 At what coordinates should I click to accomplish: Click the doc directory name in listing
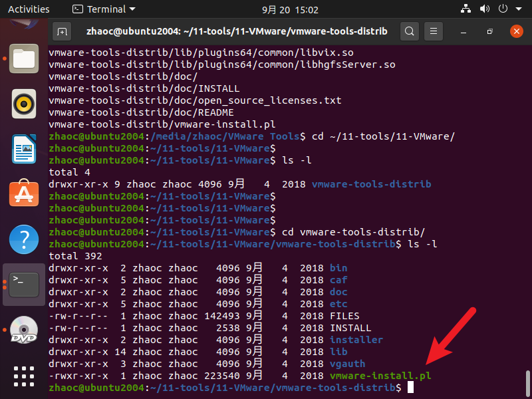coord(338,292)
